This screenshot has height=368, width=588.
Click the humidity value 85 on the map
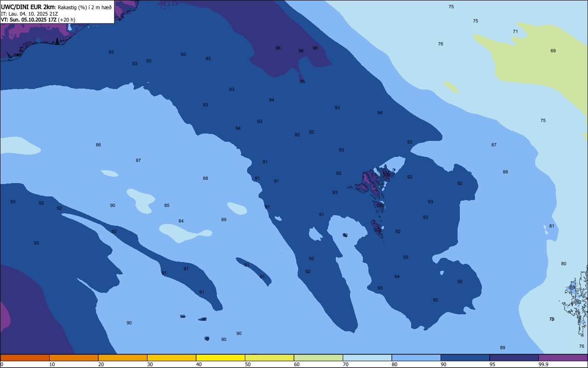tap(167, 206)
